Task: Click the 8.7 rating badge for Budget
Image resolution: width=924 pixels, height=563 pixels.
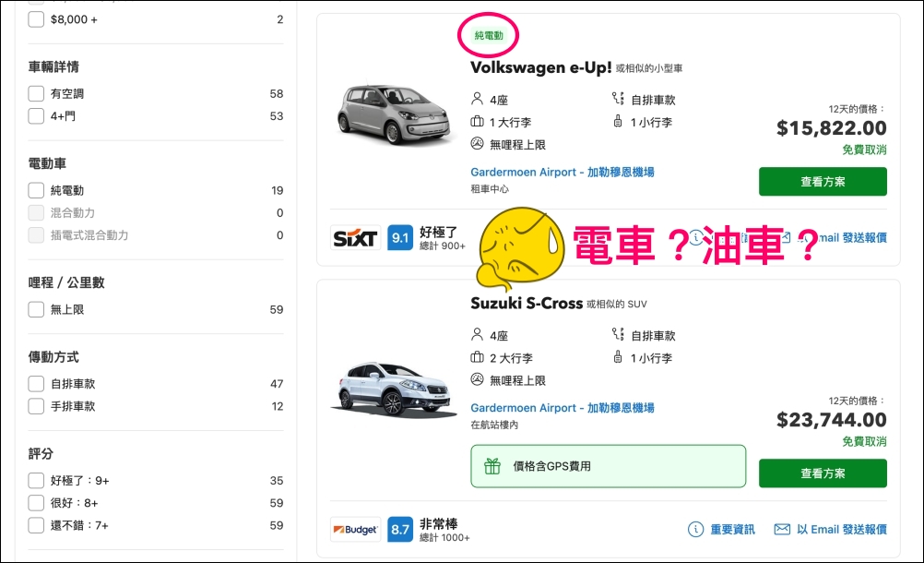Action: point(400,530)
